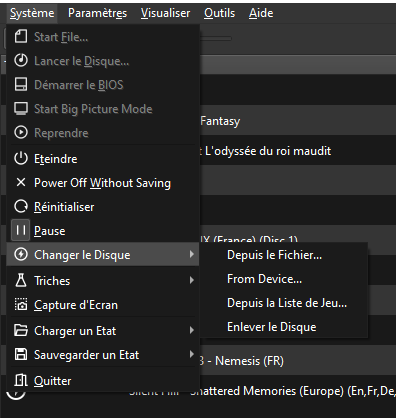
Task: Click the Start File icon
Action: click(21, 37)
